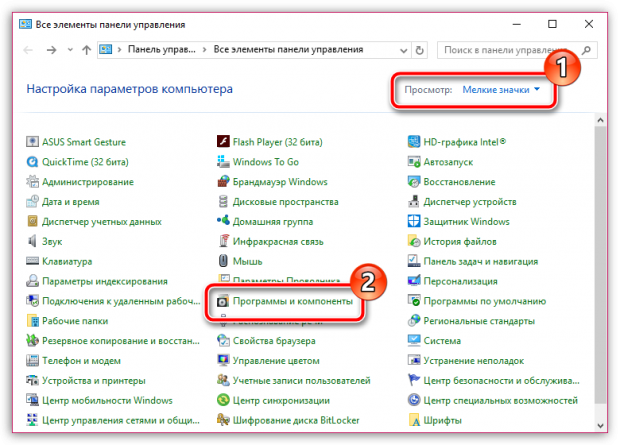Click the Дисковые пространства icon
620x445 pixels.
(x=223, y=201)
